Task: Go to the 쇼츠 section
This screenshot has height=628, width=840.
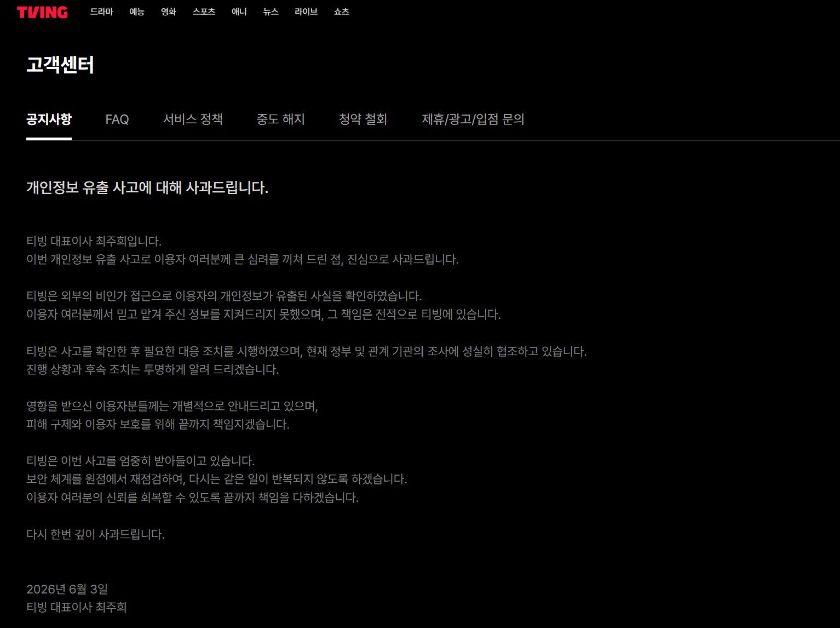Action: click(342, 12)
